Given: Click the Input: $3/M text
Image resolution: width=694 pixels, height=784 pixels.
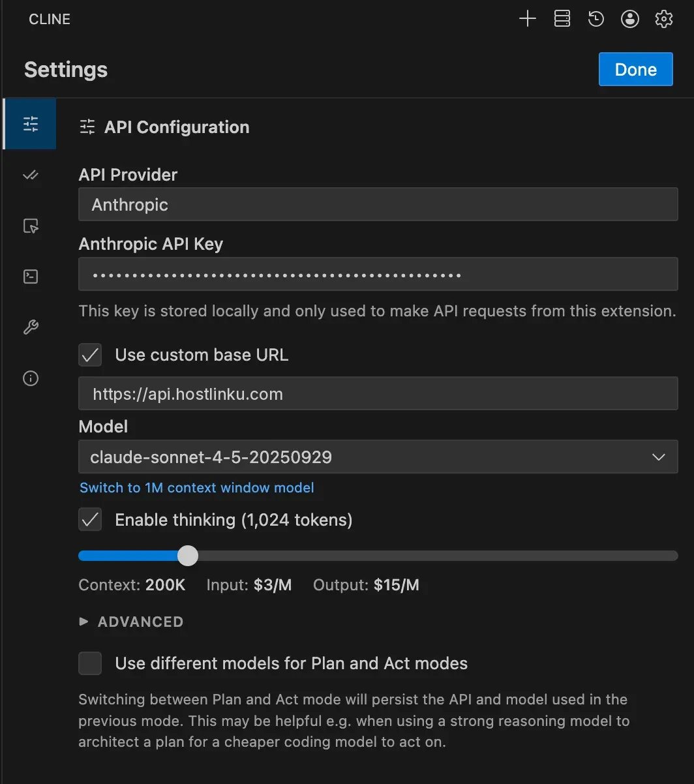Looking at the screenshot, I should click(x=249, y=585).
